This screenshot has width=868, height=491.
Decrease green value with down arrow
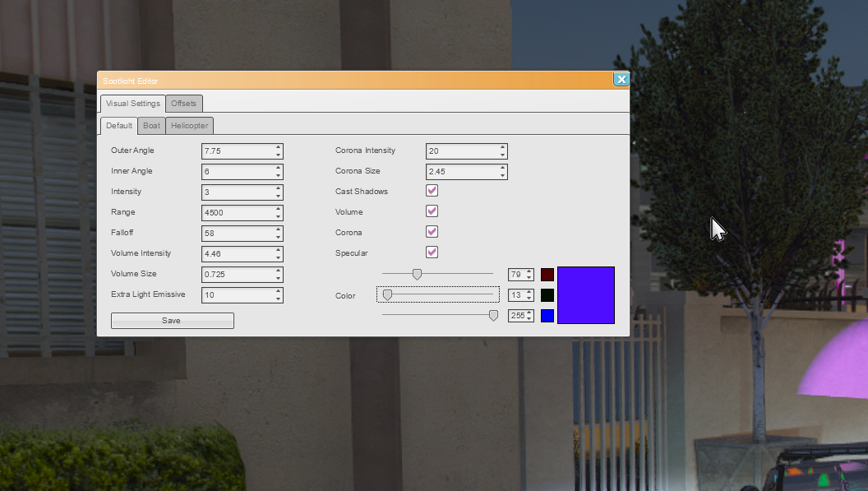click(530, 299)
